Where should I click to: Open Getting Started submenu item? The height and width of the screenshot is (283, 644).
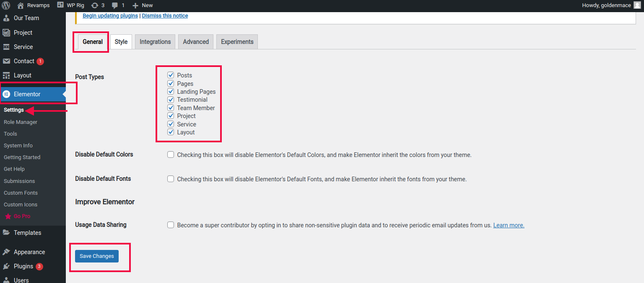tap(22, 157)
